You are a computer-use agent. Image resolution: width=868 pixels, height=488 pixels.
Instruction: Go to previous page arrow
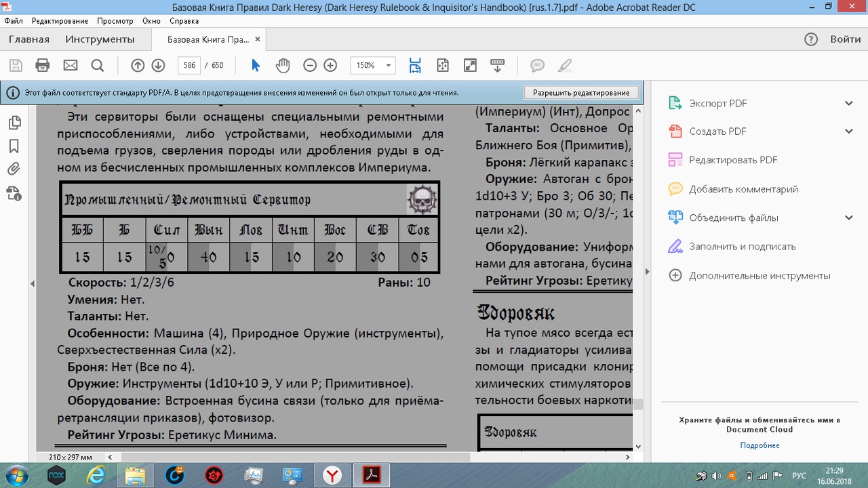pos(138,65)
